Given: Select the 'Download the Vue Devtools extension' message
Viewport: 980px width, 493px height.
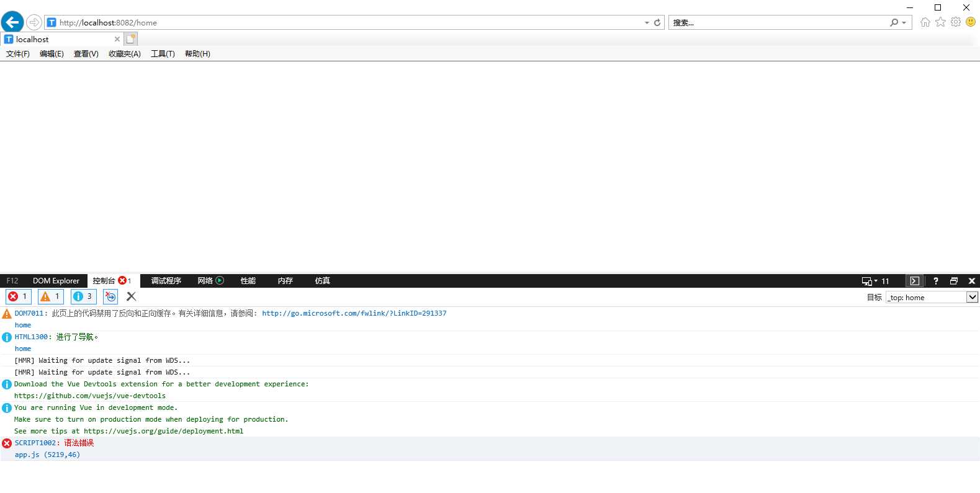Looking at the screenshot, I should tap(161, 384).
